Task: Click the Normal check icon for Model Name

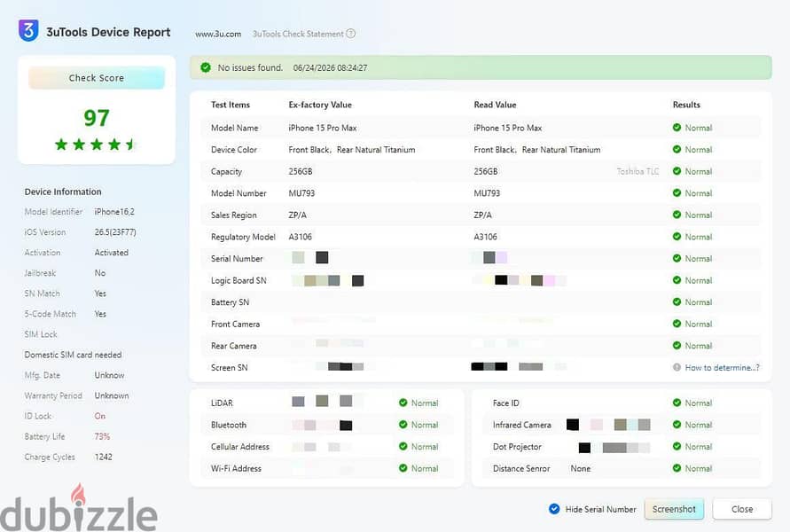Action: (x=677, y=128)
